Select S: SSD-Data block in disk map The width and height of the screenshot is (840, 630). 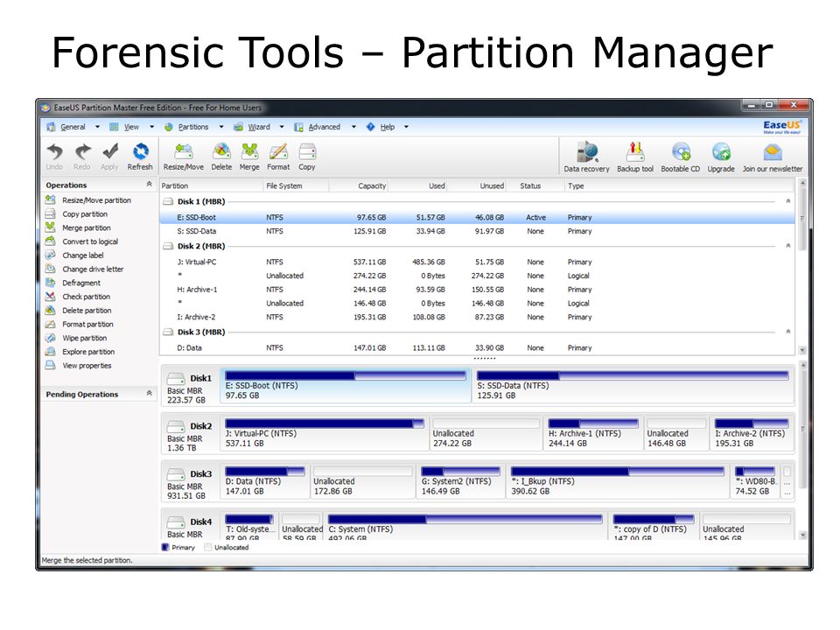pos(633,386)
